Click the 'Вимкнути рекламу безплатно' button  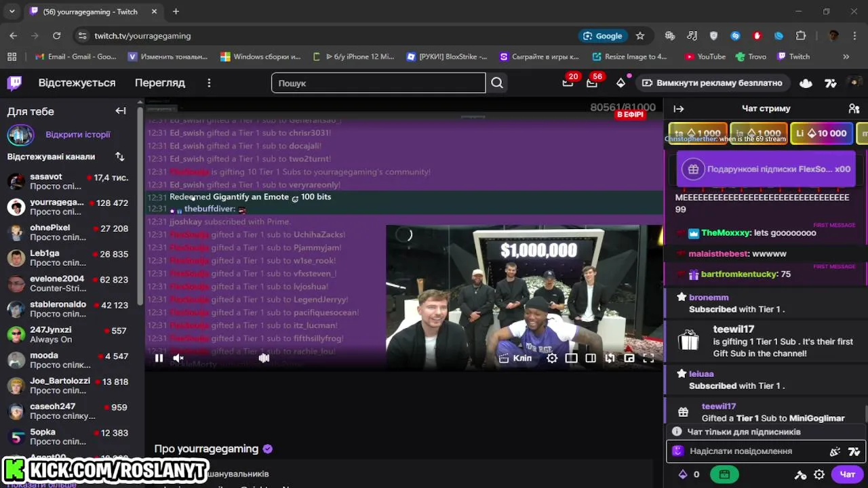pyautogui.click(x=712, y=83)
